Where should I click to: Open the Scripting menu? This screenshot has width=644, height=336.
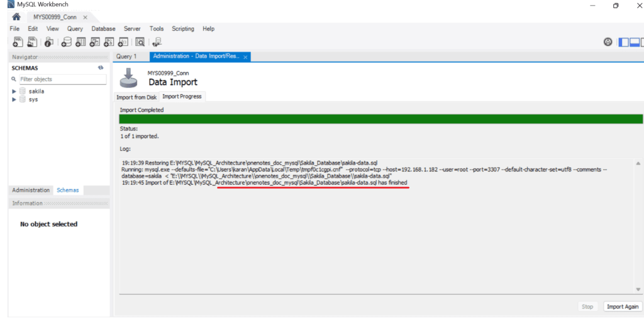click(183, 29)
